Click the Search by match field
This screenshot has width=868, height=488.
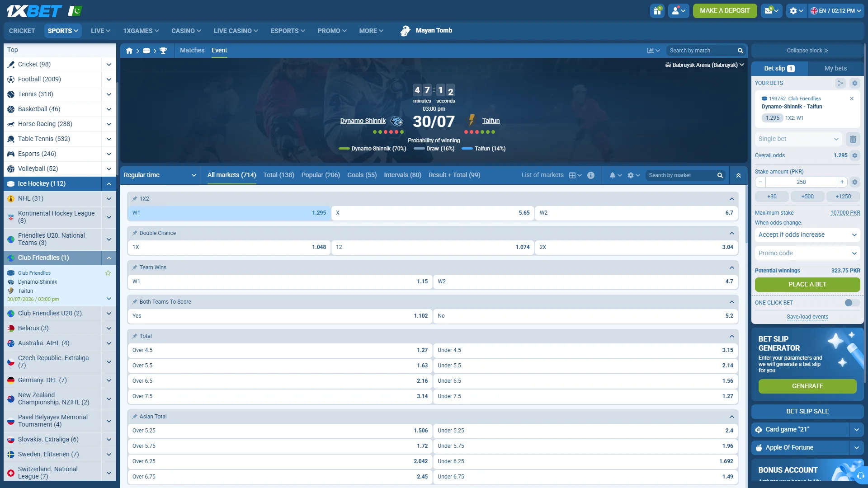point(701,51)
